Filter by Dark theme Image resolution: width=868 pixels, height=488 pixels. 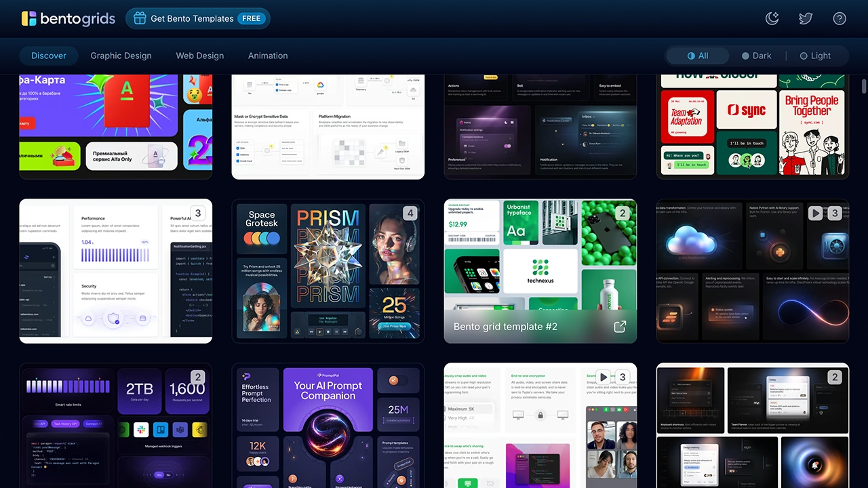[756, 56]
